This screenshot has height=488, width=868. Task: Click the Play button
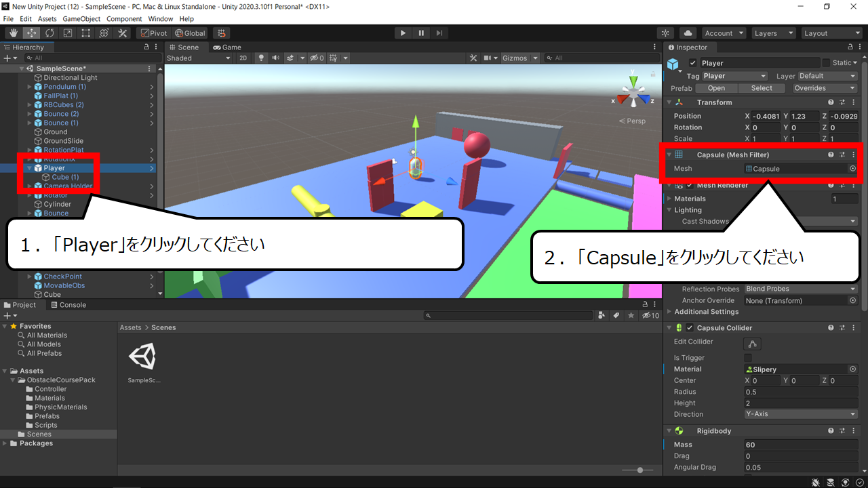click(403, 33)
